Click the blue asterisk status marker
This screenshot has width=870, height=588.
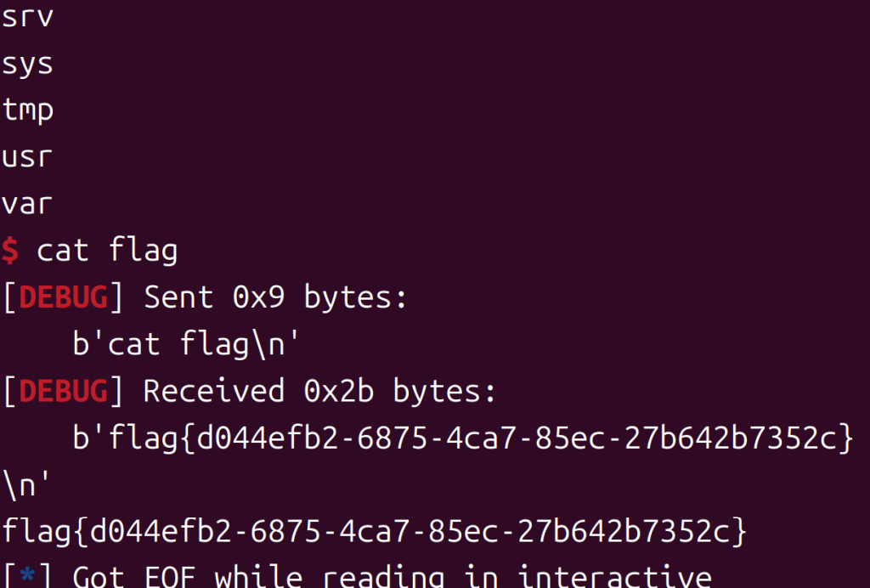(27, 578)
